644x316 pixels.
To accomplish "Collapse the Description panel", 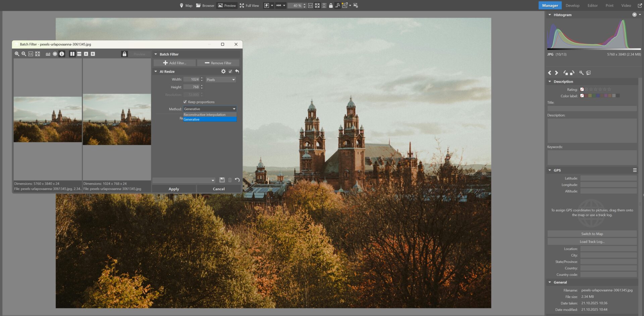I will tap(549, 82).
